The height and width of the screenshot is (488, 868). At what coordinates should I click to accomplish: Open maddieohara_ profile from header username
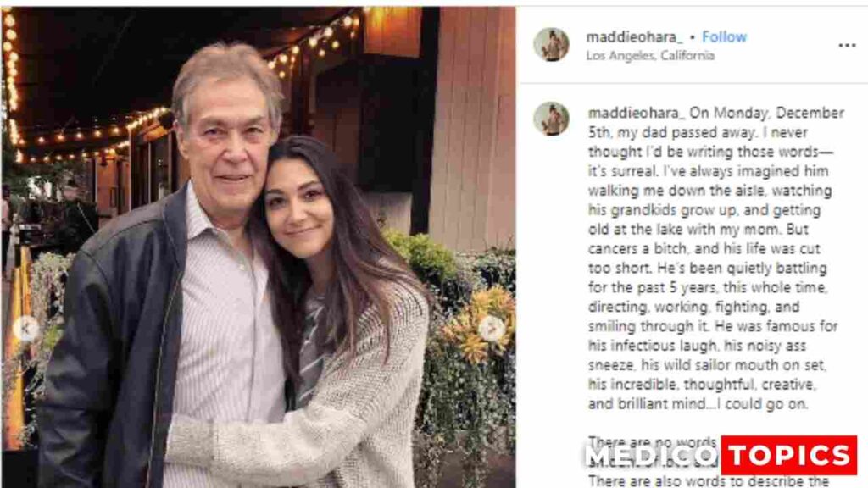click(x=632, y=37)
